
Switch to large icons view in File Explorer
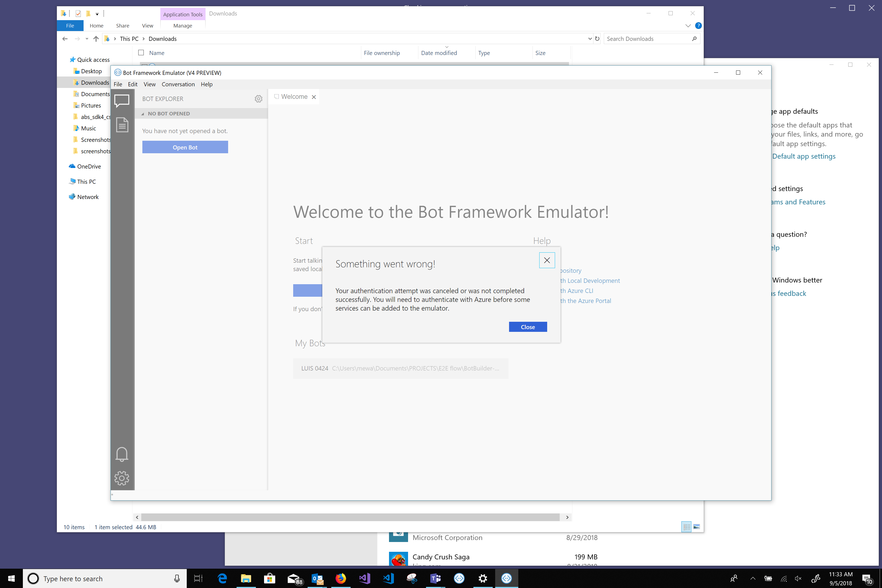coord(697,527)
